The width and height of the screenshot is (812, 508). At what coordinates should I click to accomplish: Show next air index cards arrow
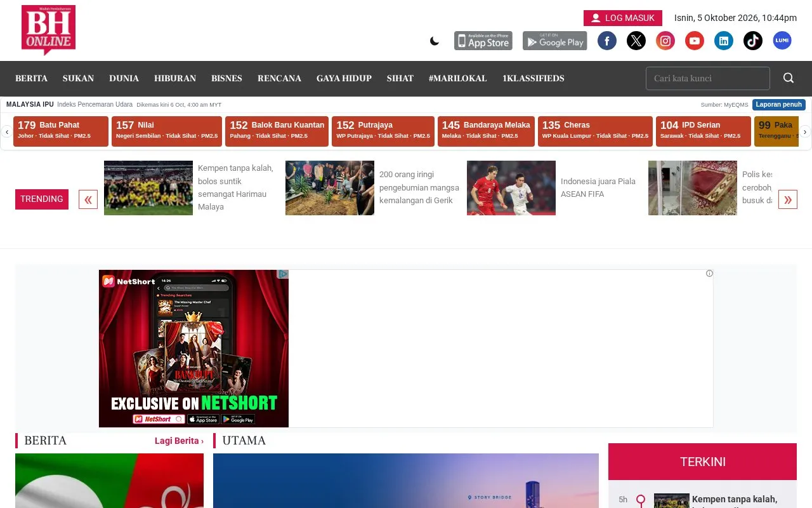coord(806,131)
